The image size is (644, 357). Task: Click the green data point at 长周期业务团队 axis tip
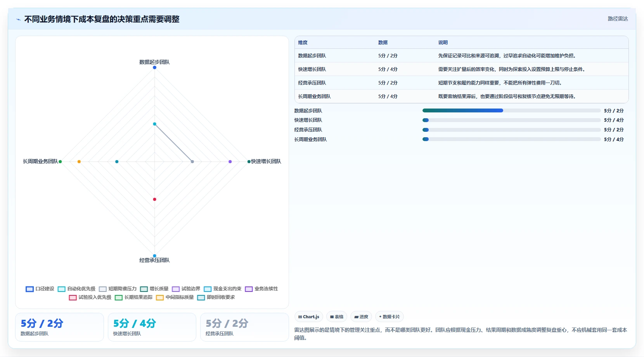60,161
